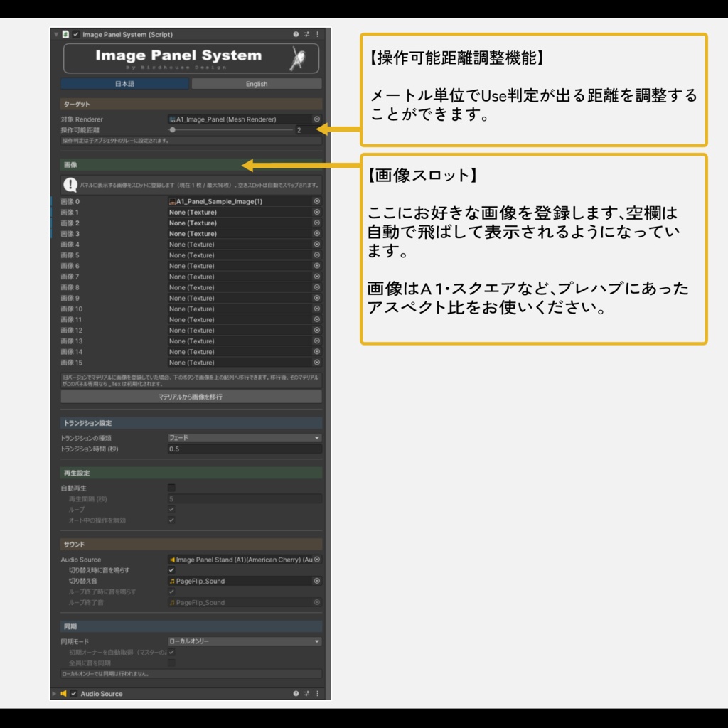Click the ターゲット section header
This screenshot has width=728, height=728.
point(191,104)
